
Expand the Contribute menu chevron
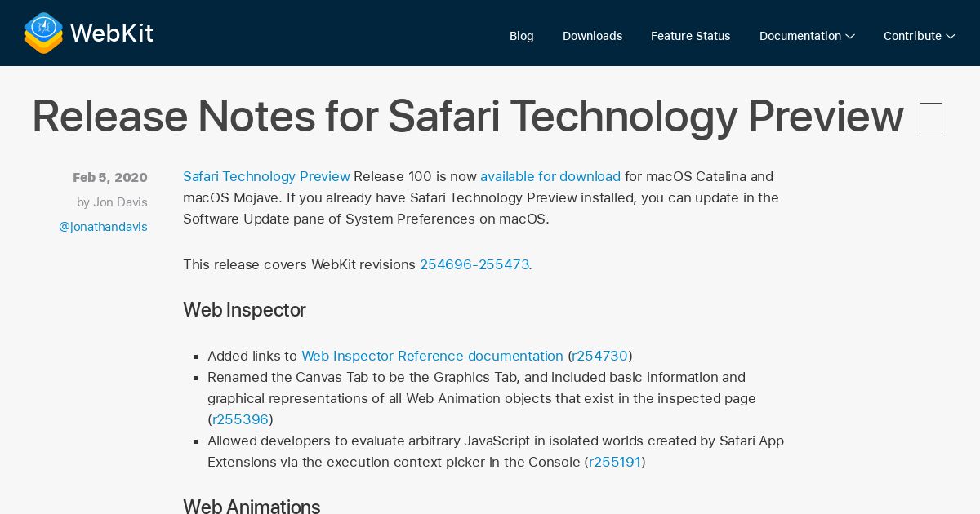point(950,36)
